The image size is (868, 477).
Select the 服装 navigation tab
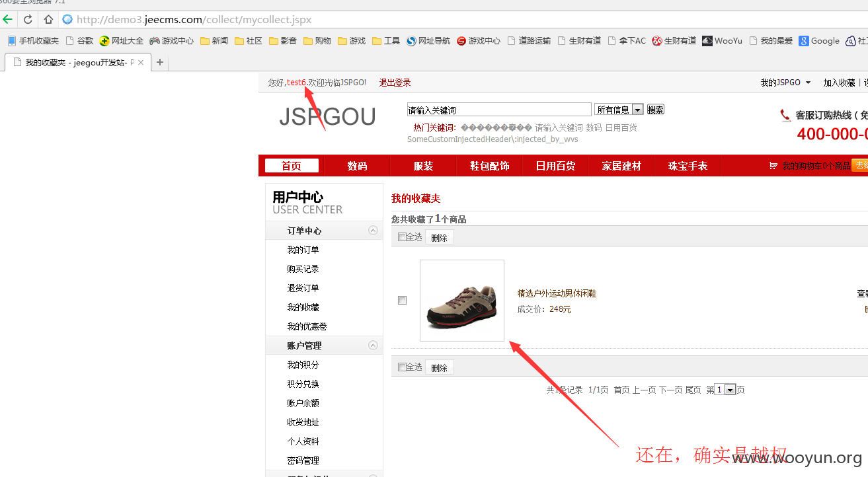[424, 166]
